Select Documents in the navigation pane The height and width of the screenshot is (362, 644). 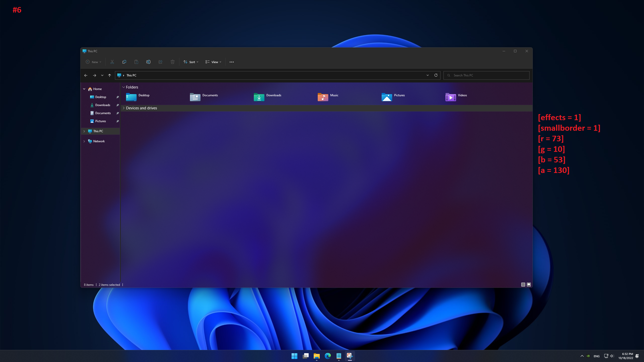(x=101, y=113)
